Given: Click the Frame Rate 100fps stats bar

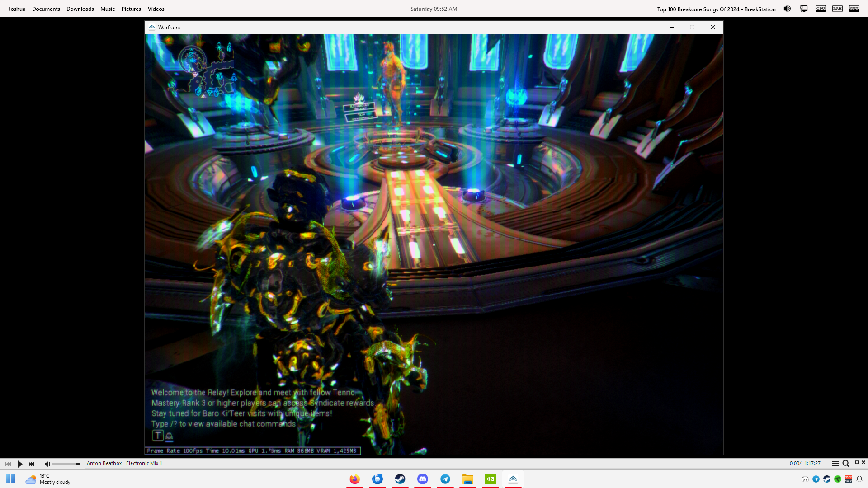Looking at the screenshot, I should 252,450.
